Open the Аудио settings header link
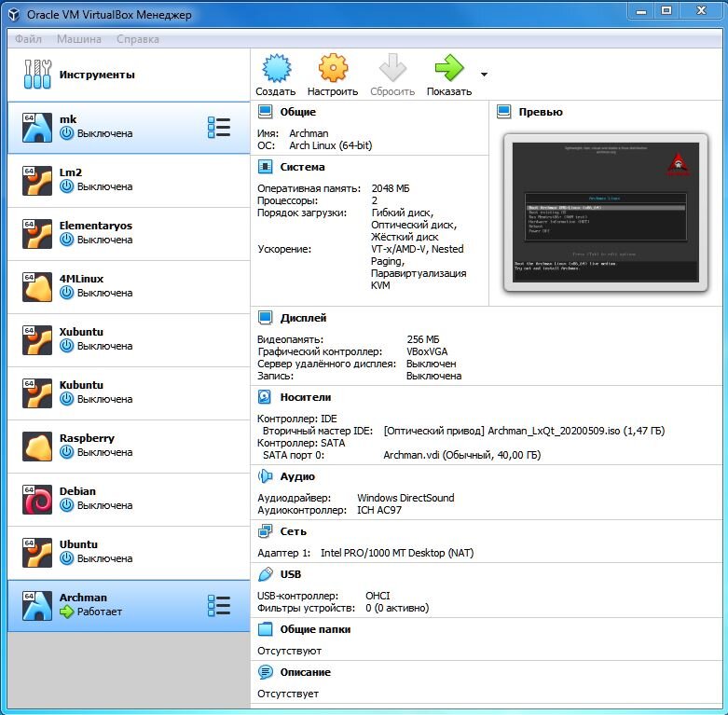Image resolution: width=728 pixels, height=715 pixels. pos(297,476)
